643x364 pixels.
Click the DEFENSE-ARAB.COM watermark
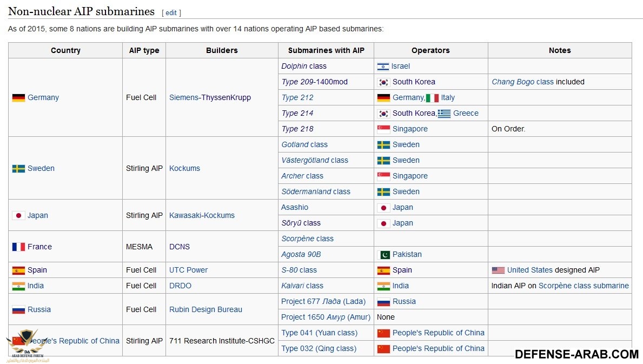[576, 354]
